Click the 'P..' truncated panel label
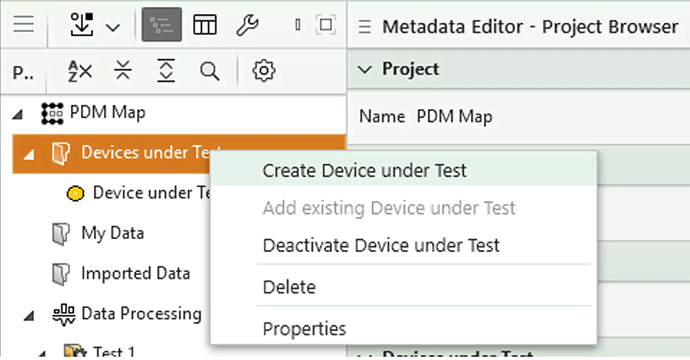 point(23,73)
